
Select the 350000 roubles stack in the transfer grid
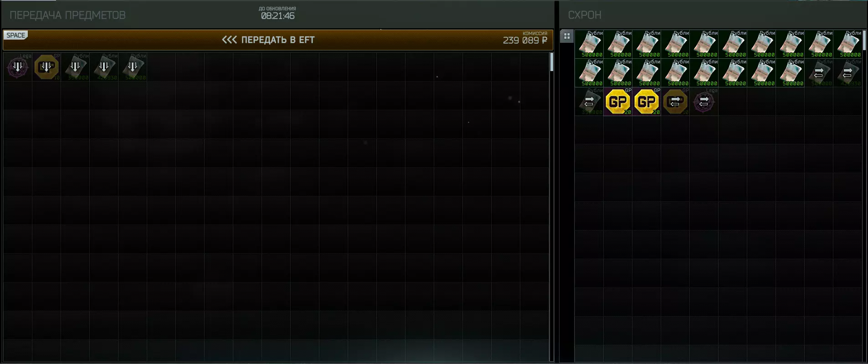coord(75,67)
